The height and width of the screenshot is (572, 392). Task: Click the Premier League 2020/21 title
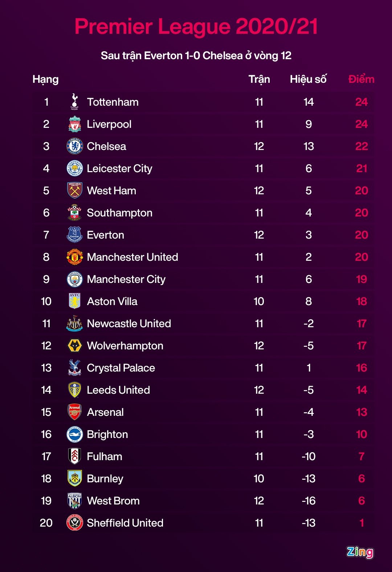(x=196, y=27)
